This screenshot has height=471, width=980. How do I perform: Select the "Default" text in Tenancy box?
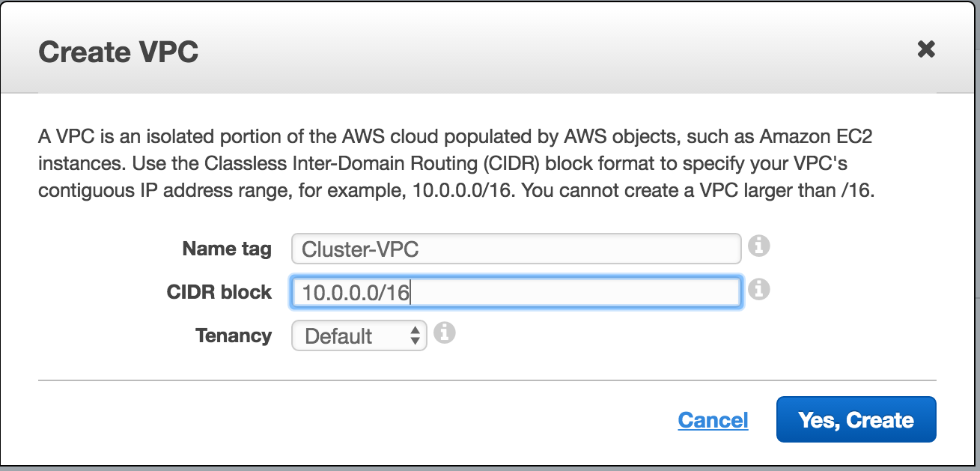pyautogui.click(x=338, y=336)
